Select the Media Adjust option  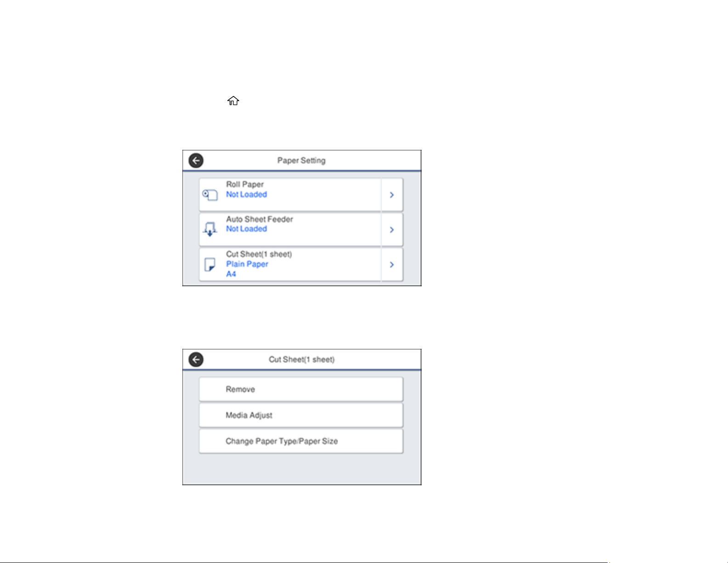301,415
